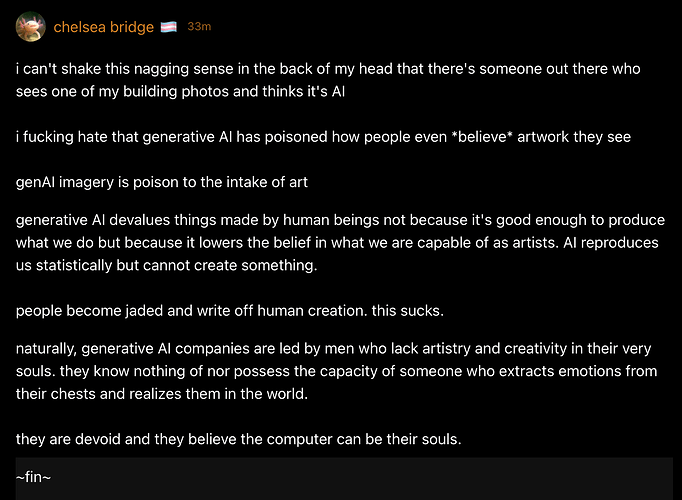Click the line "people become jaded and write off human creation"

point(230,311)
